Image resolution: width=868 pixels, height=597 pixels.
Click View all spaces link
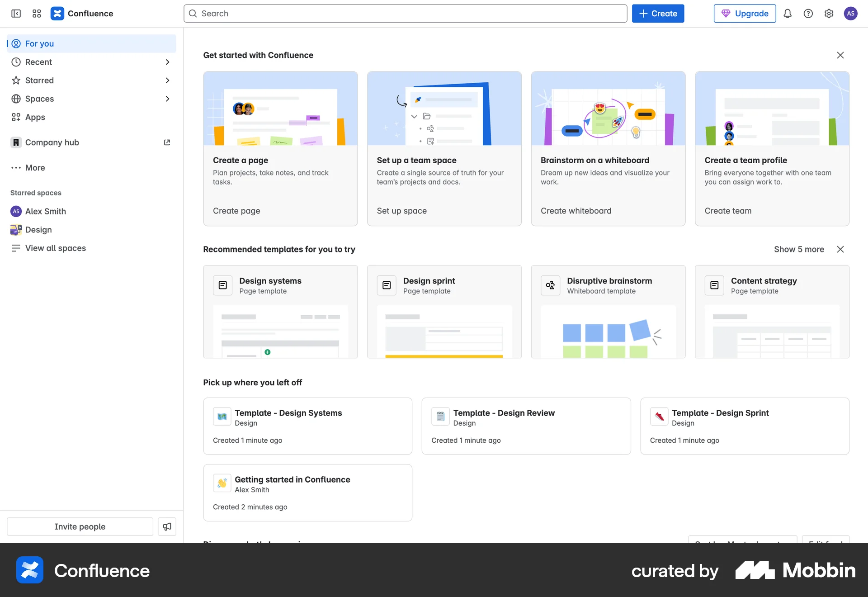[91, 248]
